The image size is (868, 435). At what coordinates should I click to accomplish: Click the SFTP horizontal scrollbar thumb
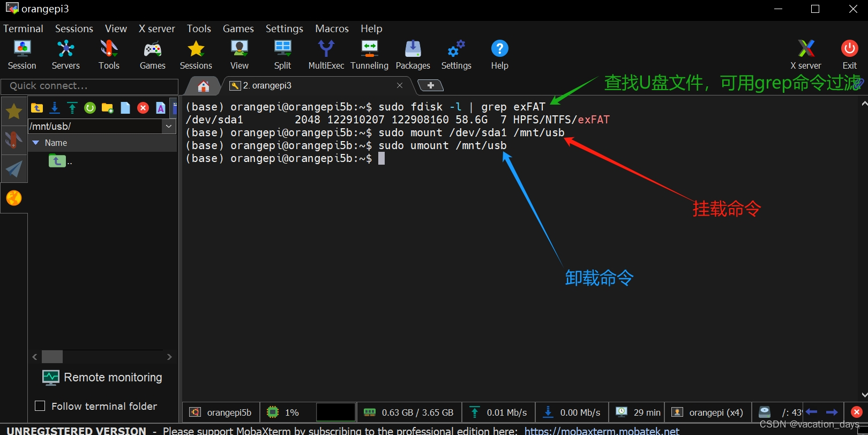click(x=53, y=357)
